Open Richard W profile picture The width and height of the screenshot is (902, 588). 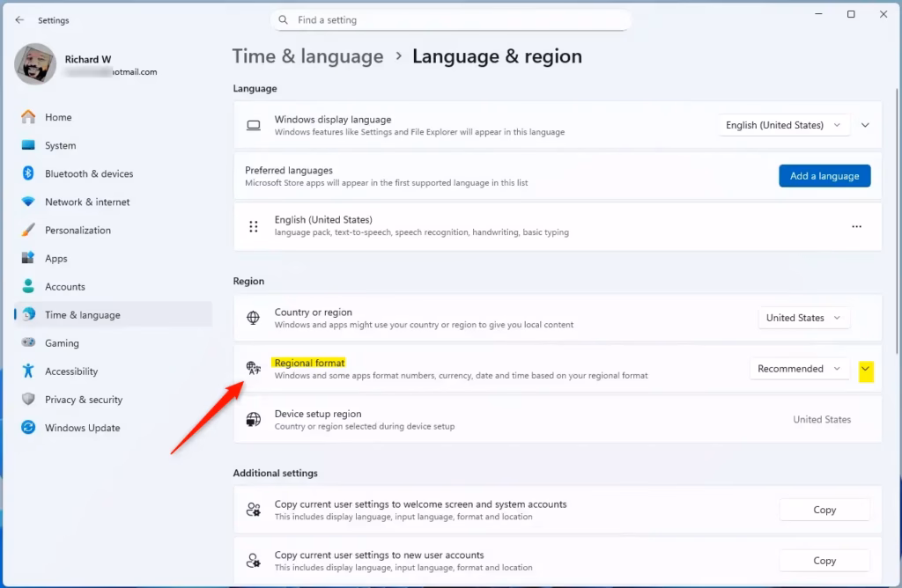[x=35, y=63]
